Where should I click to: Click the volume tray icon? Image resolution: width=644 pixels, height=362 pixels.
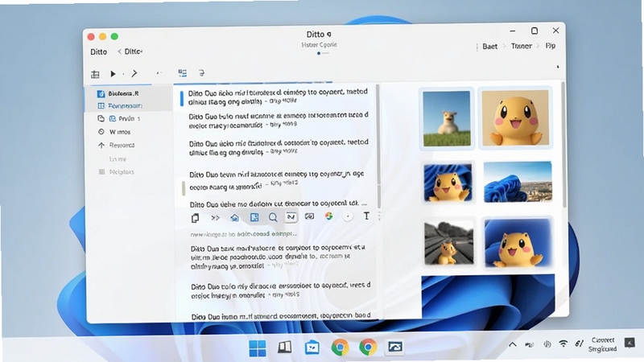(x=547, y=344)
